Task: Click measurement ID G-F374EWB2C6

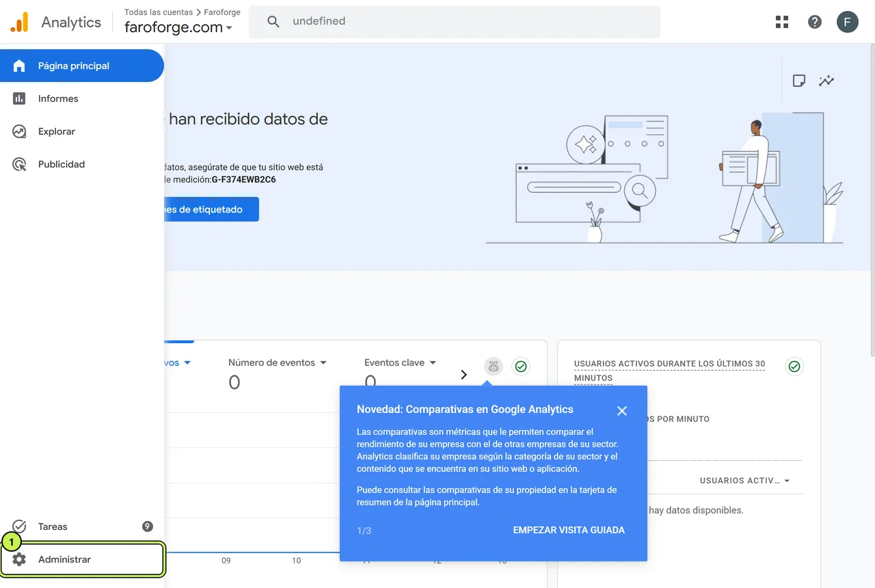Action: click(244, 180)
